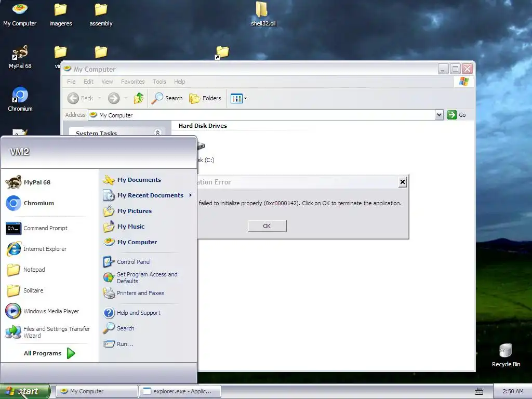The height and width of the screenshot is (399, 532).
Task: Expand the Address bar dropdown
Action: point(439,115)
